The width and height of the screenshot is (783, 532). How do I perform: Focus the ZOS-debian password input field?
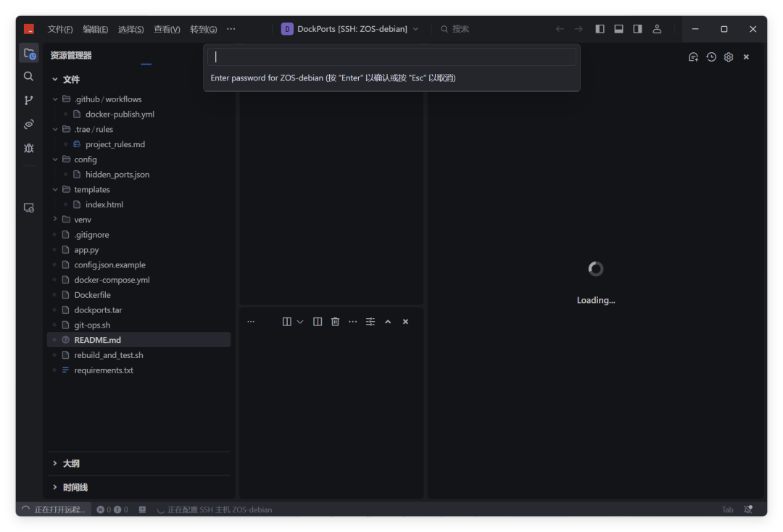[391, 57]
